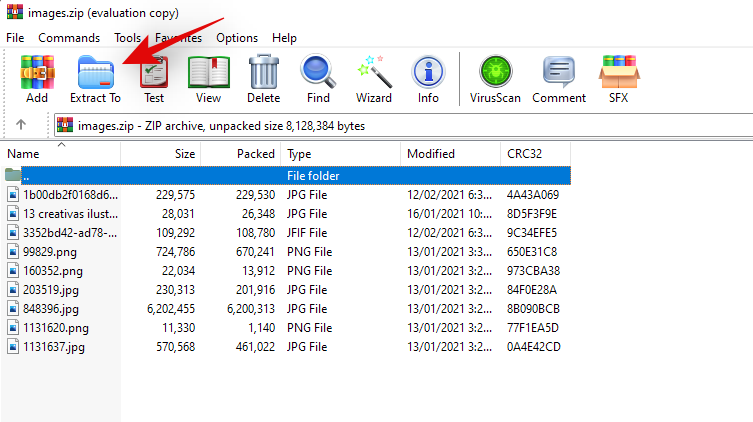Image resolution: width=753 pixels, height=422 pixels.
Task: Go up one level arrow
Action: point(21,125)
